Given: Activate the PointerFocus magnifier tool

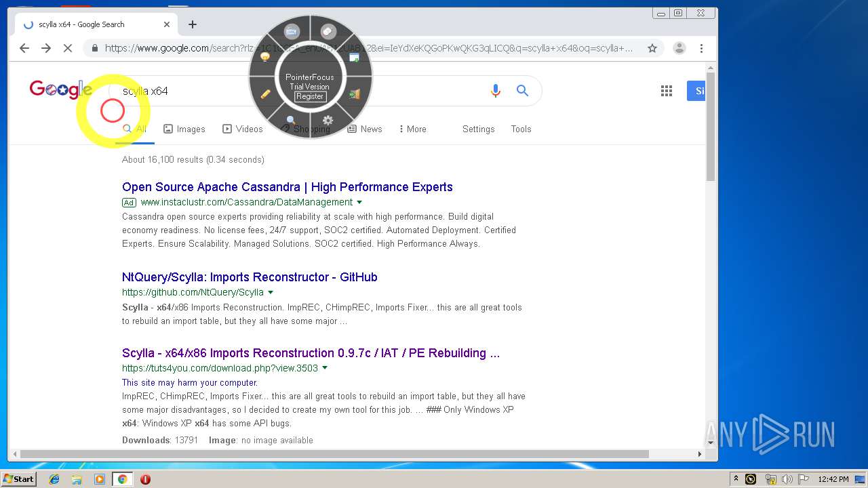Looking at the screenshot, I should pyautogui.click(x=291, y=121).
